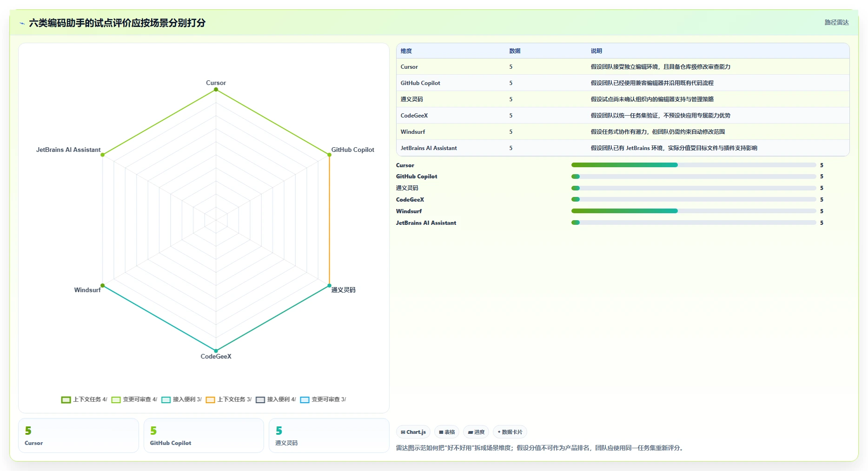The width and height of the screenshot is (868, 471).
Task: Select the Windsurf table row name
Action: tap(413, 132)
